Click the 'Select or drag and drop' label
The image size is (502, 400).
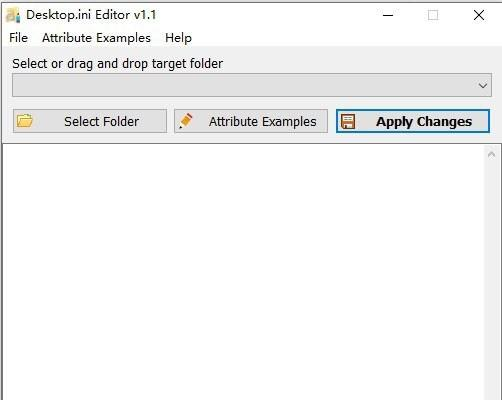(118, 63)
